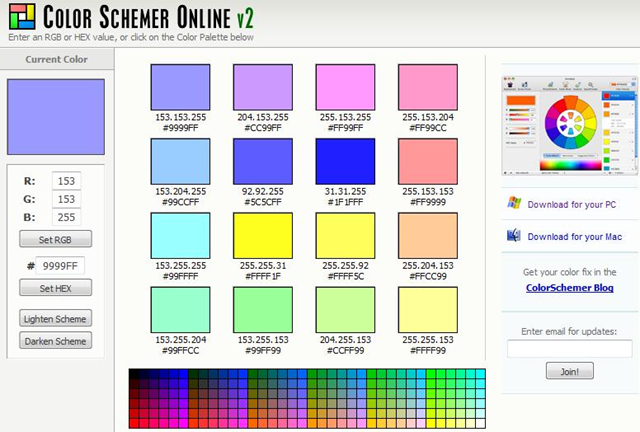Select the #FFFF99 color swatch
Screen dimensions: 640x432
click(x=428, y=310)
